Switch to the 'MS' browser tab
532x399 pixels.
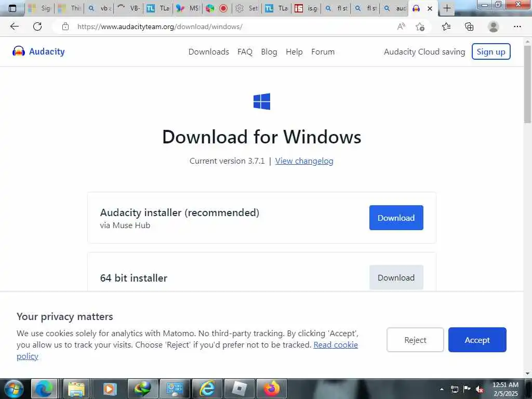(x=188, y=8)
